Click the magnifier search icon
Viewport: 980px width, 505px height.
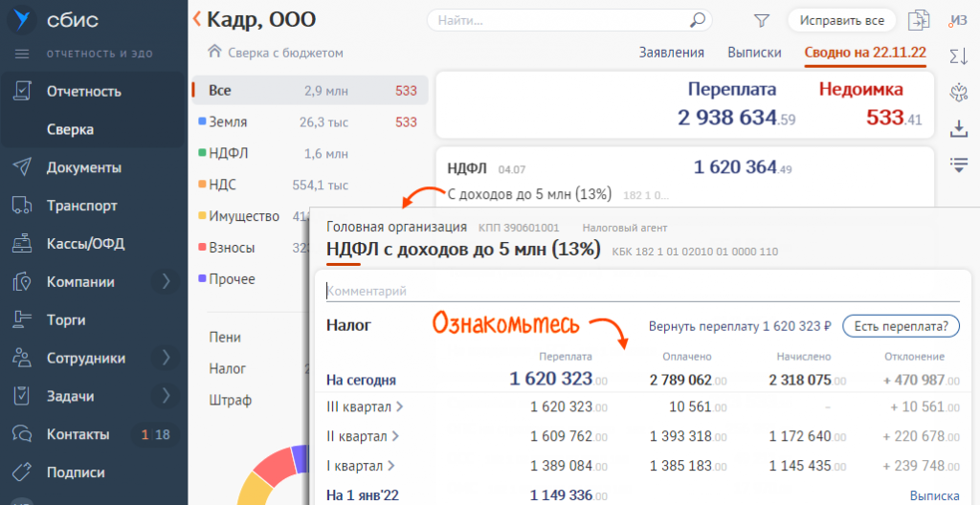(x=699, y=20)
